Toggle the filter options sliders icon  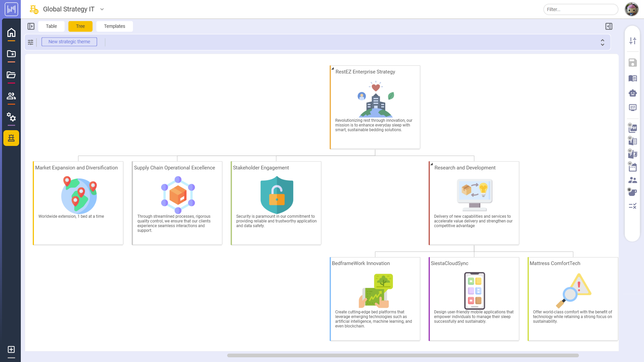click(x=31, y=42)
